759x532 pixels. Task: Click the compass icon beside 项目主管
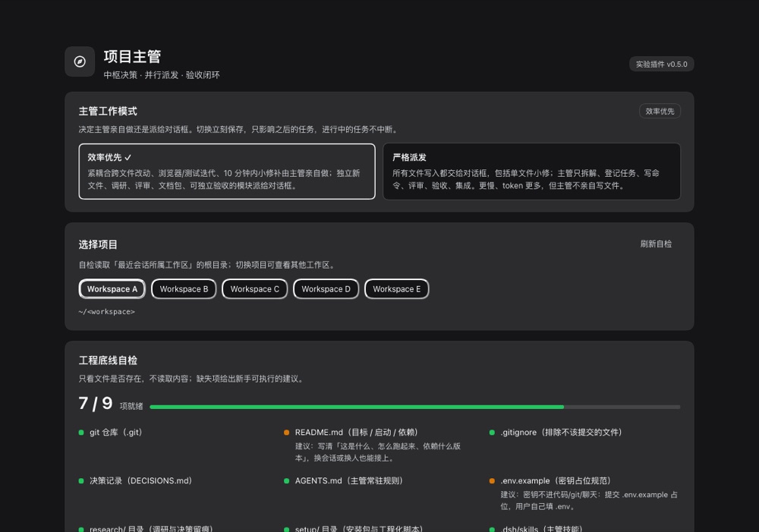click(x=80, y=61)
